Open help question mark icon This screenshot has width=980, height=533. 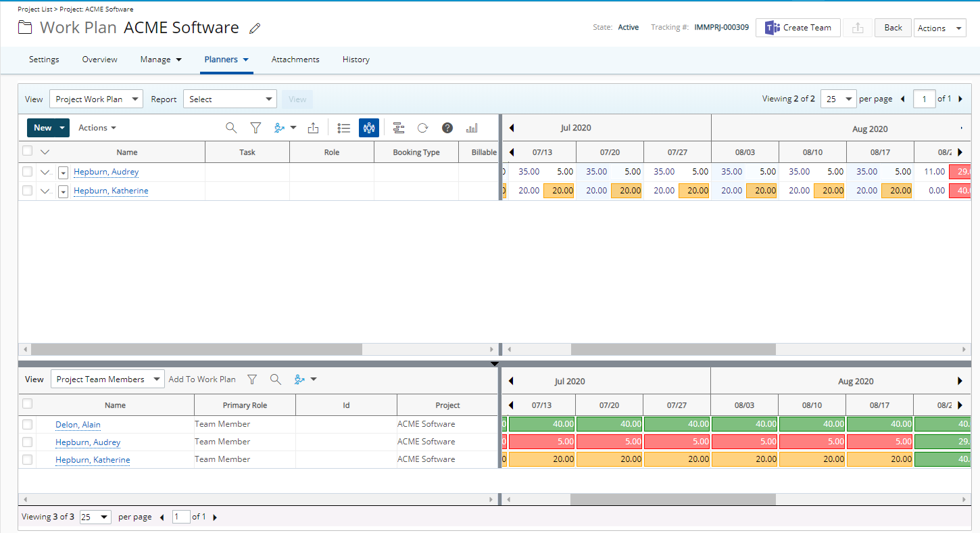click(x=447, y=128)
